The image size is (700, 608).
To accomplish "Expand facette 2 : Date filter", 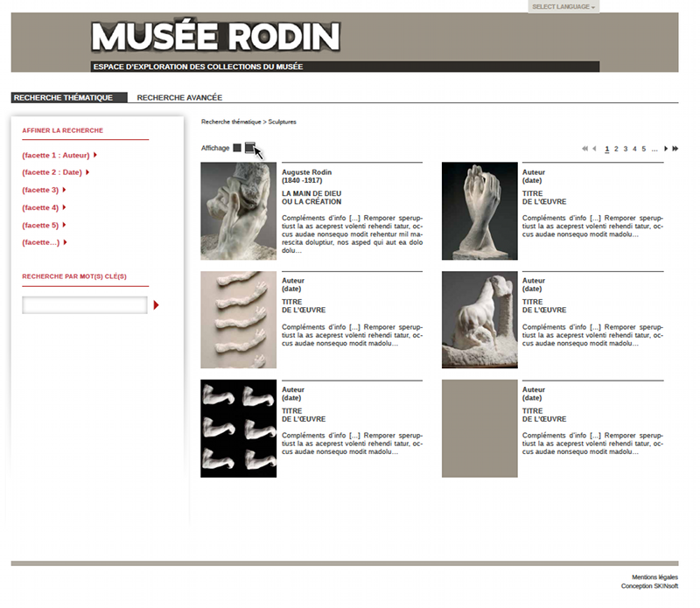I will pos(56,172).
